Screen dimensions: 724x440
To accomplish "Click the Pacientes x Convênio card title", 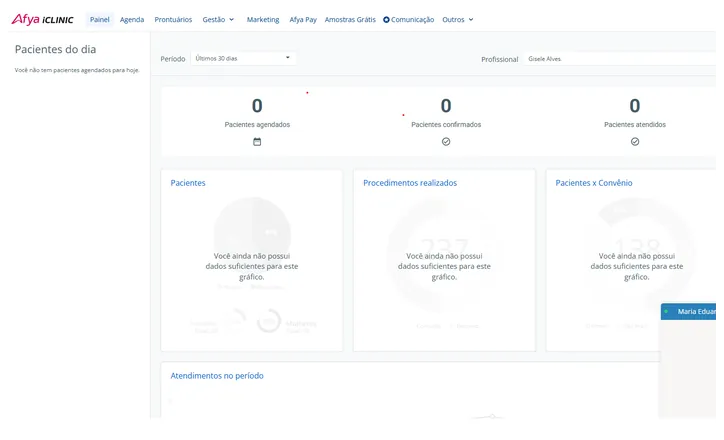I will pyautogui.click(x=594, y=183).
